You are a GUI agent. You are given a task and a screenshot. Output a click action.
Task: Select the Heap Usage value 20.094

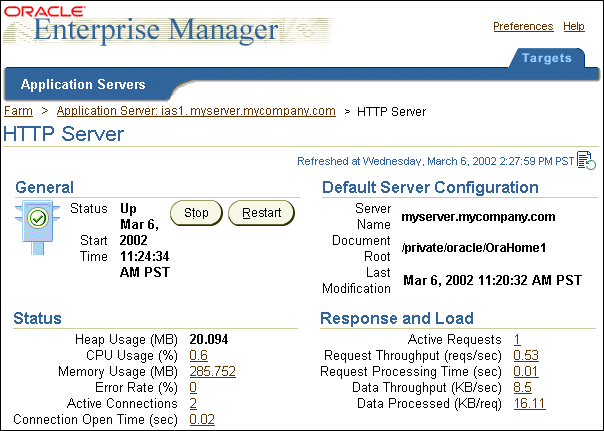(x=209, y=339)
